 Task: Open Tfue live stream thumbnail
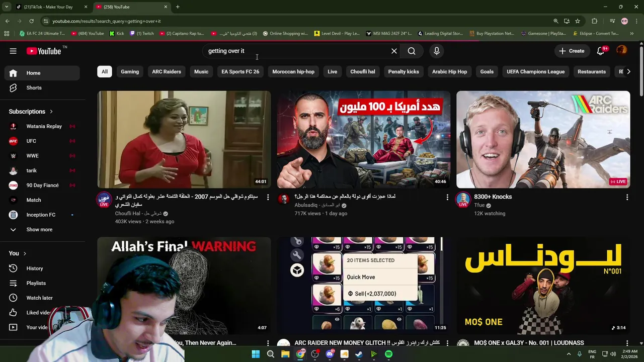(x=543, y=139)
